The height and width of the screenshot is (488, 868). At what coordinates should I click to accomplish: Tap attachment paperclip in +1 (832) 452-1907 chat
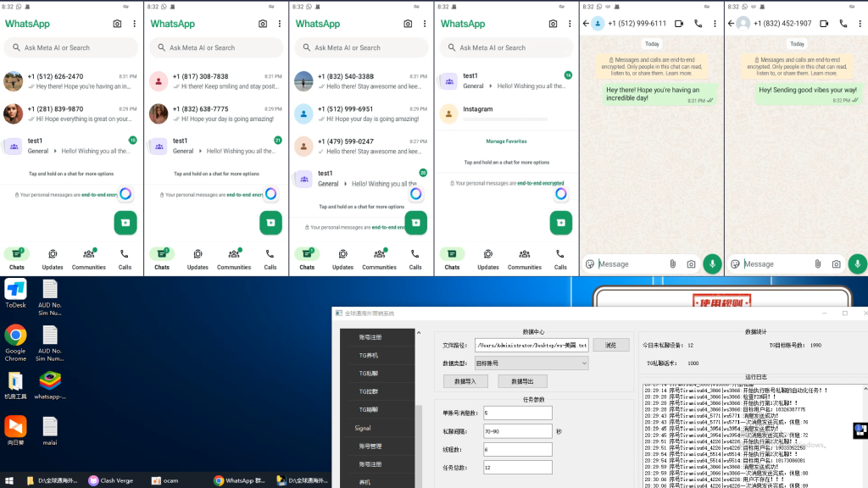[818, 264]
